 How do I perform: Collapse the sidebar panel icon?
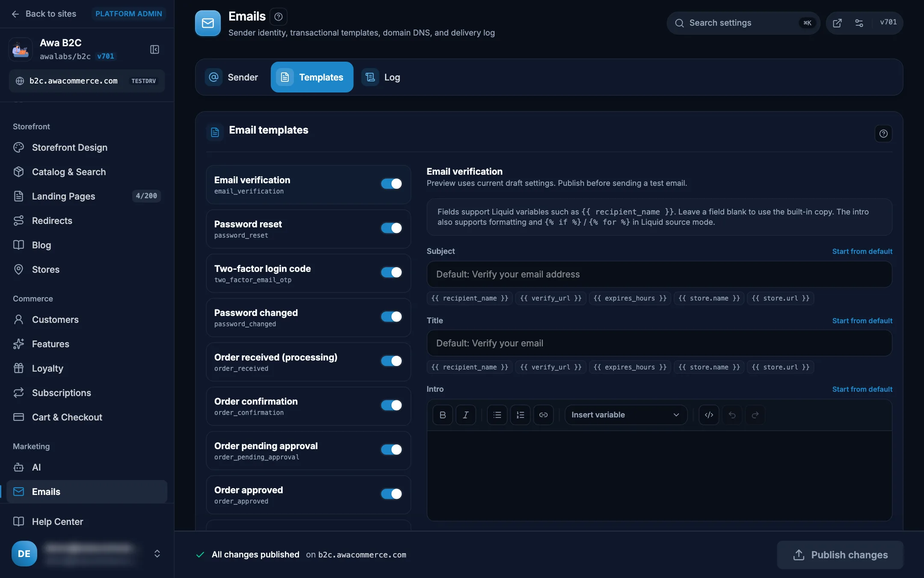click(x=154, y=49)
